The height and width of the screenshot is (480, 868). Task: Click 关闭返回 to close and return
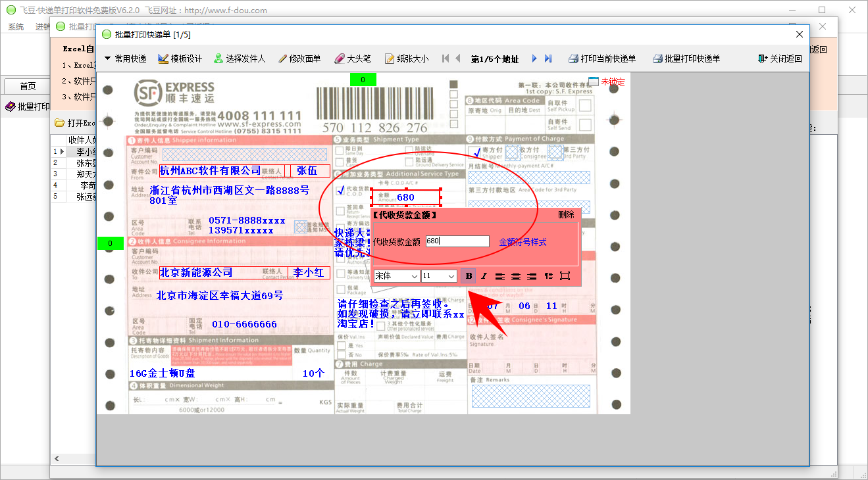780,59
